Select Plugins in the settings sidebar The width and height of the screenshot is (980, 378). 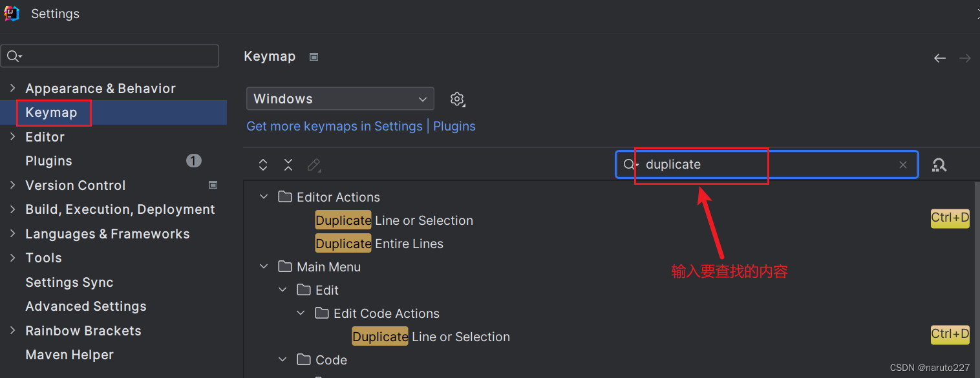point(48,161)
